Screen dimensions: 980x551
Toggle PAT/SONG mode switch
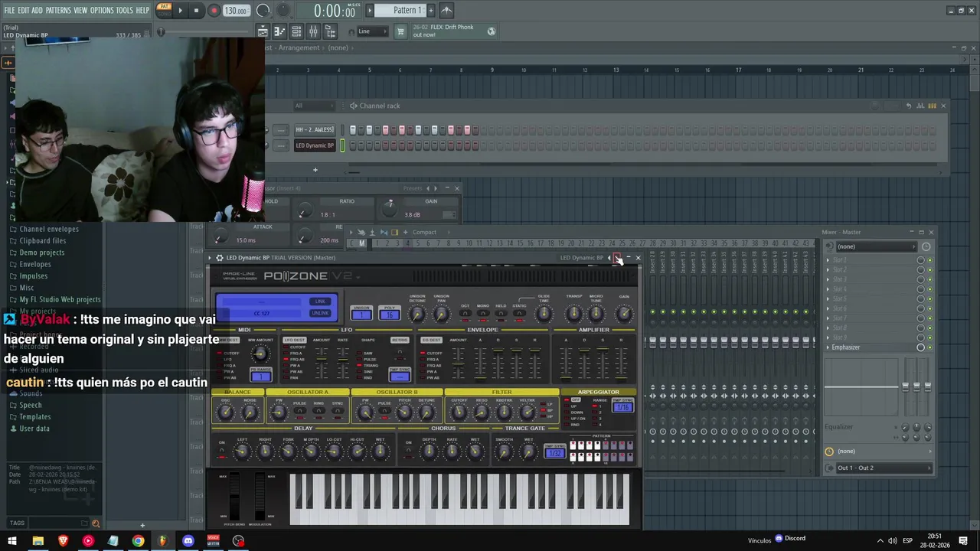(x=164, y=10)
